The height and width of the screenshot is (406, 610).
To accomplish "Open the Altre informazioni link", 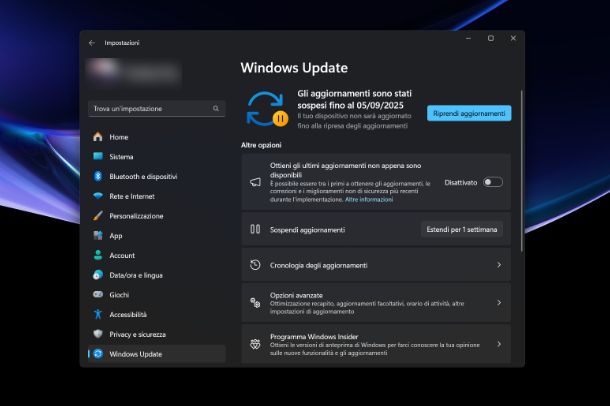I will pyautogui.click(x=369, y=200).
